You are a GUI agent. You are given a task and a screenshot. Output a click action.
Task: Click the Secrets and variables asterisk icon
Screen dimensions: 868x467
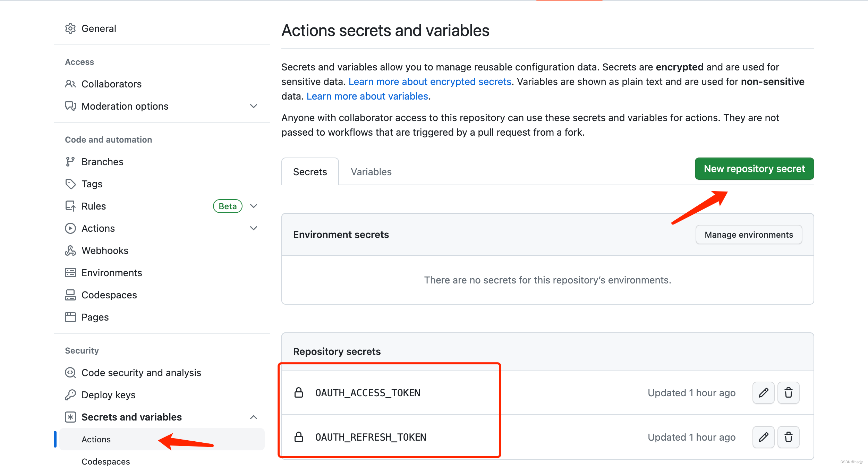70,417
